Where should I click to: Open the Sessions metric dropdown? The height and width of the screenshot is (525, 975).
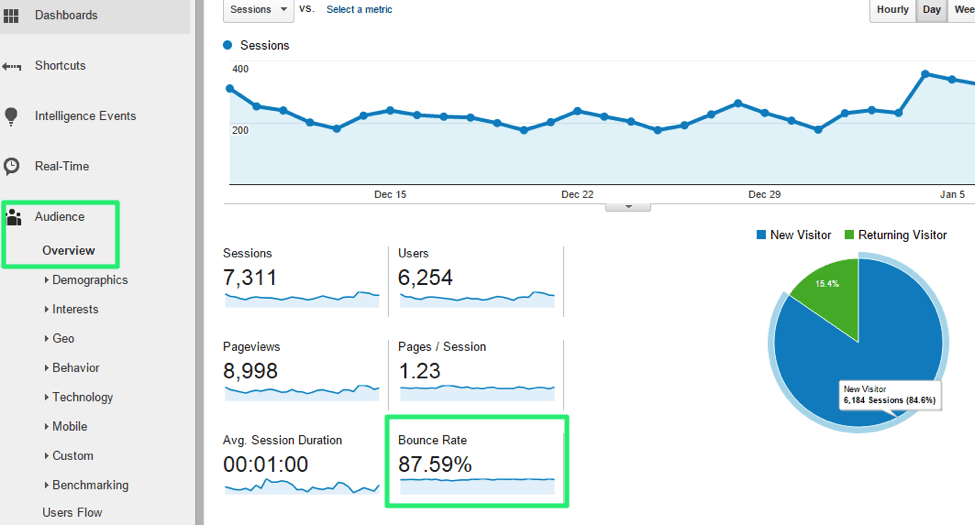coord(257,10)
